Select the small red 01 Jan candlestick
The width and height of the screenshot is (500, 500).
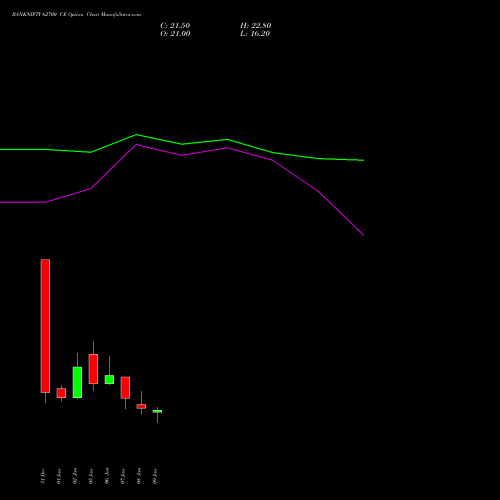coord(61,393)
